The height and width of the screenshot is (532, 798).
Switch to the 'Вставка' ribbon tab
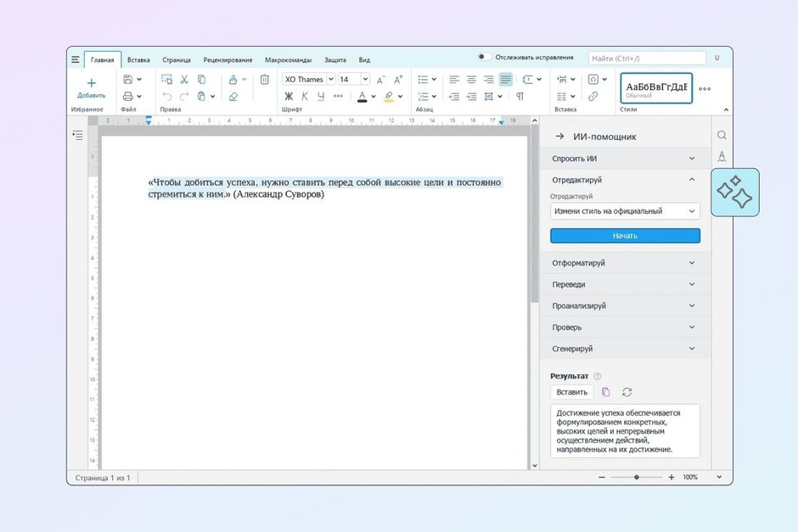click(x=138, y=60)
